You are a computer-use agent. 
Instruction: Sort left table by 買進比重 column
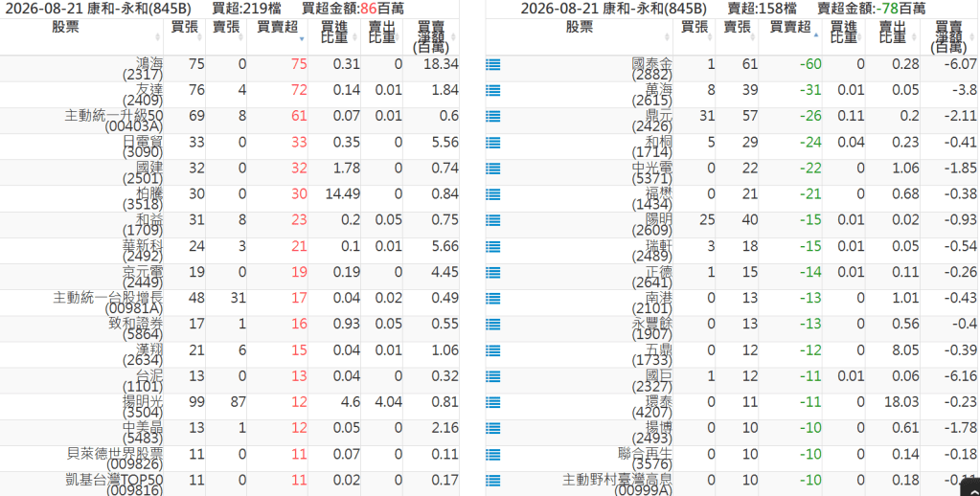pyautogui.click(x=334, y=36)
